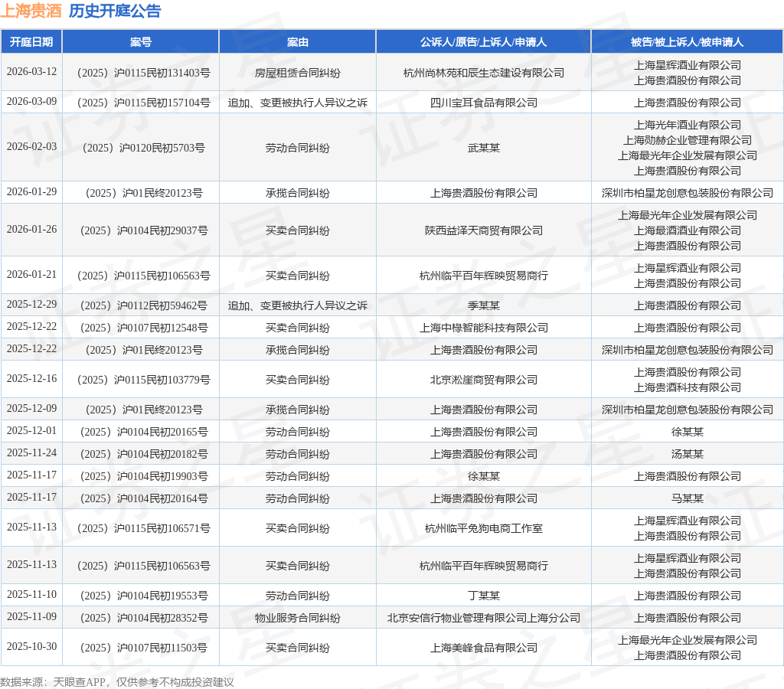Click plaintiff 季某某
The width and height of the screenshot is (784, 689).
click(x=484, y=305)
